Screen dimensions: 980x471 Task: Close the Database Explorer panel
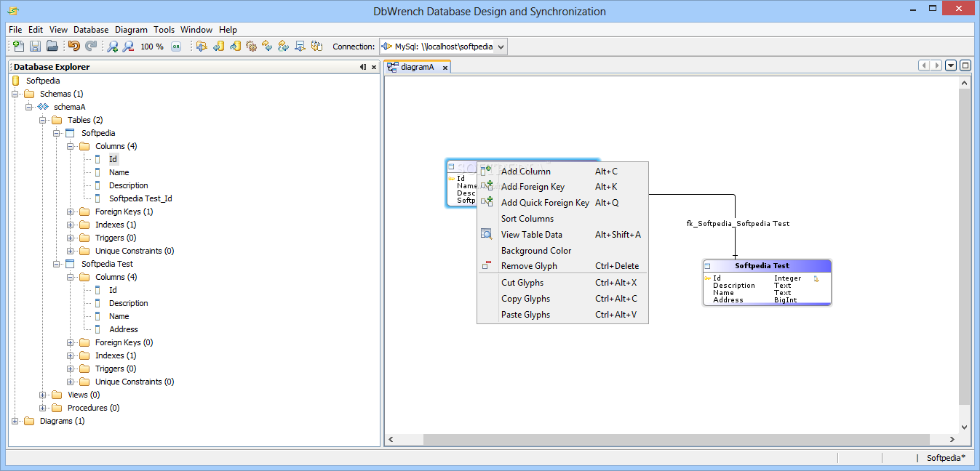(x=374, y=67)
